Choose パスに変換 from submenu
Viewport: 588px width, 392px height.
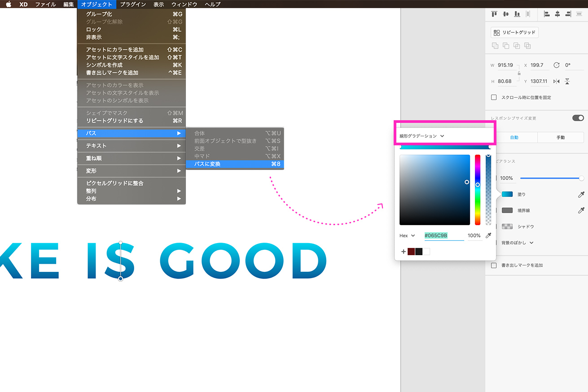pos(235,164)
